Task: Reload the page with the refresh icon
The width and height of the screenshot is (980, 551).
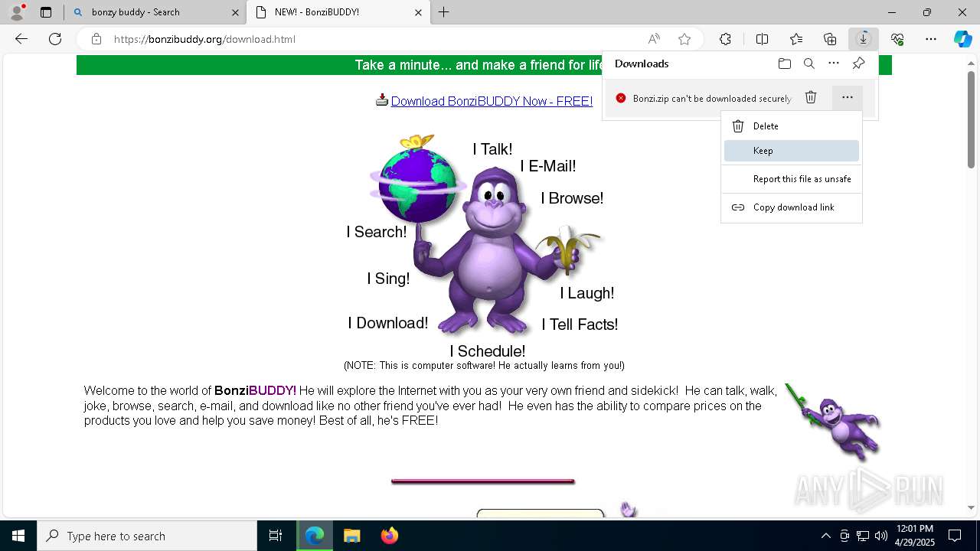Action: pos(55,39)
